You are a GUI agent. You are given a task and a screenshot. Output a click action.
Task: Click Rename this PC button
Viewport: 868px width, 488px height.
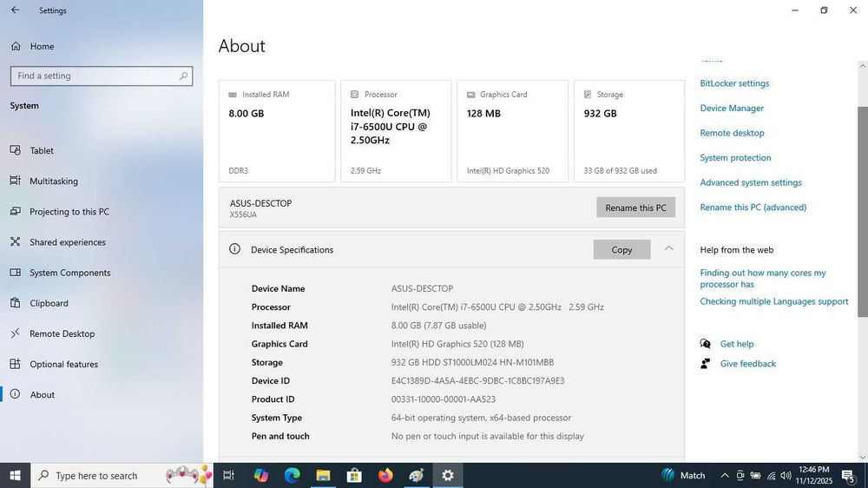tap(635, 208)
